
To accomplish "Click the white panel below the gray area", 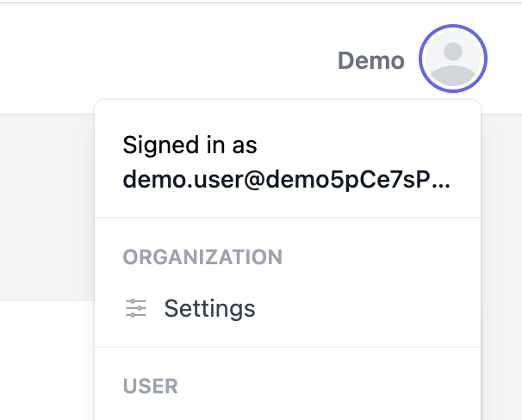I will pos(47,361).
